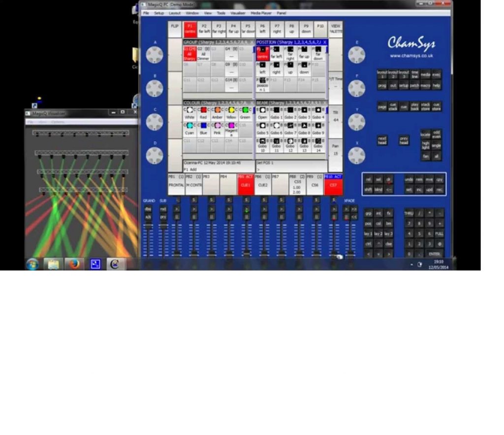This screenshot has height=435, width=504.
Task: Select the Cyan colour palette
Action: coord(189,129)
